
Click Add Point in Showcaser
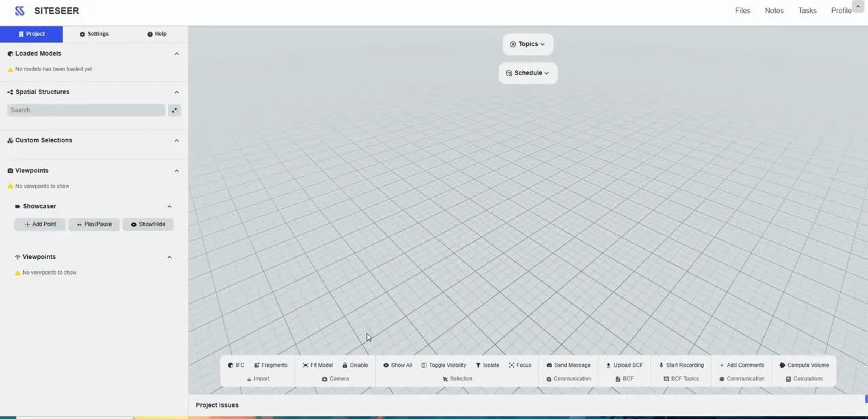(x=40, y=224)
